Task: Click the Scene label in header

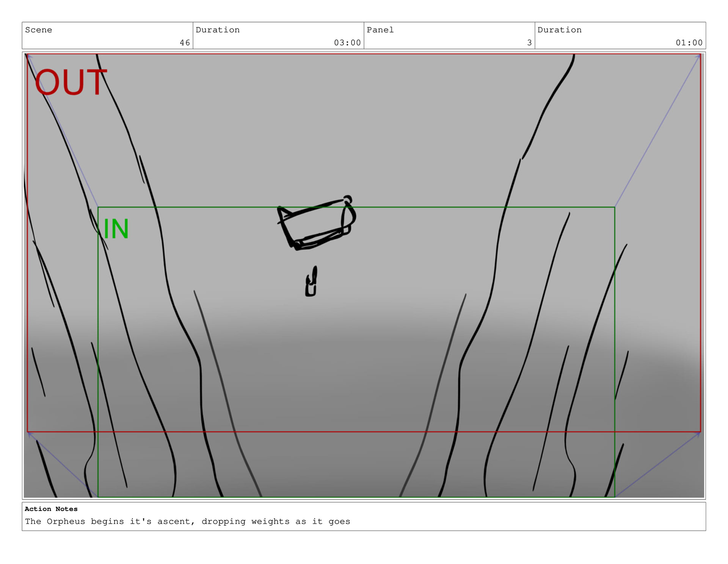Action: (x=38, y=30)
